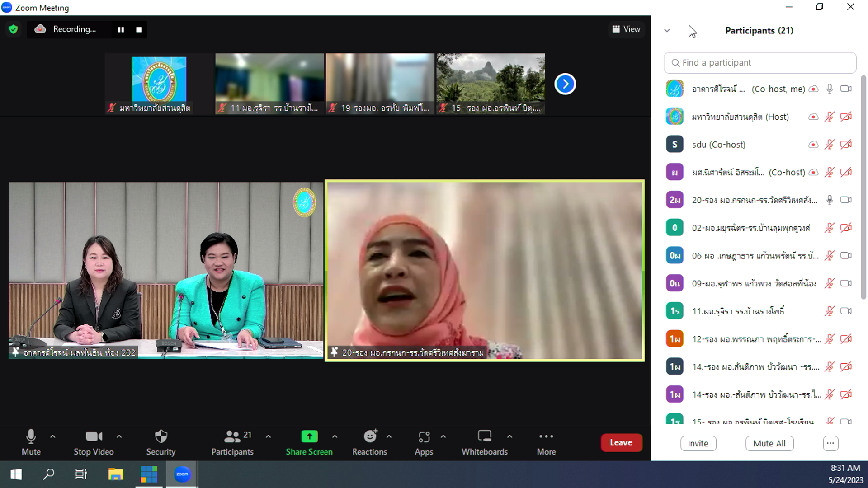Open the Security shield menu
Viewport: 868px width, 488px height.
[160, 442]
